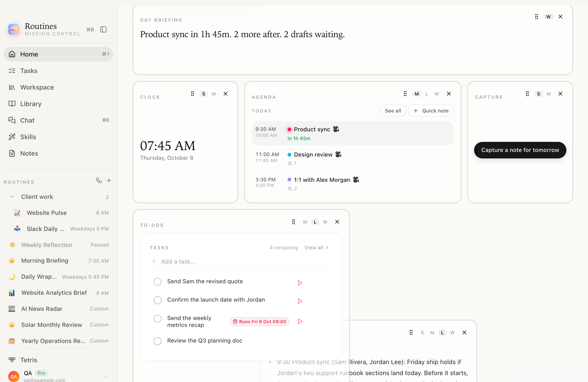Viewport: 588px width, 382px height.
Task: Click the Add a task field
Action: coord(241,261)
